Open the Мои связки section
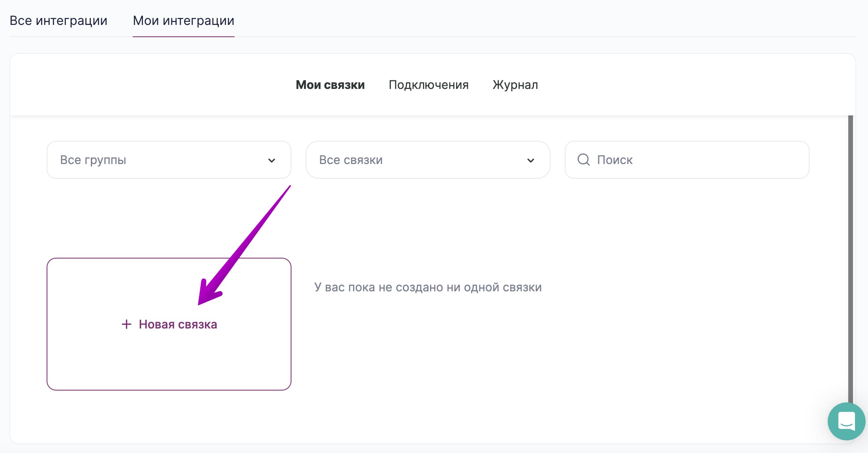This screenshot has width=868, height=453. coord(330,85)
